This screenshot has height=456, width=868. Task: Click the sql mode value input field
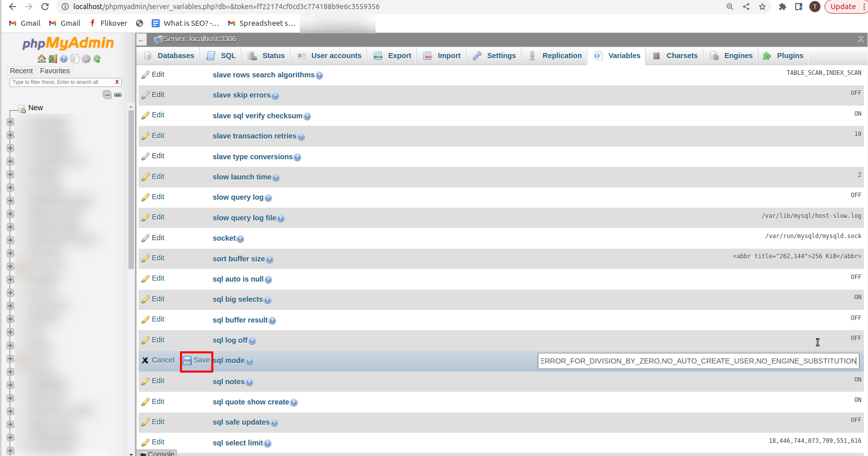coord(698,361)
